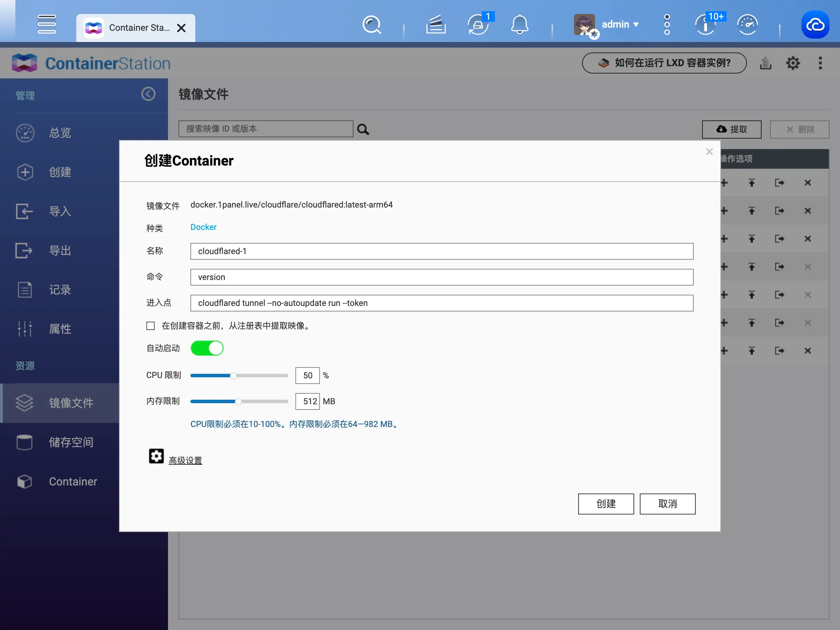The height and width of the screenshot is (630, 840).
Task: Click the export icon in first image row
Action: click(x=779, y=183)
